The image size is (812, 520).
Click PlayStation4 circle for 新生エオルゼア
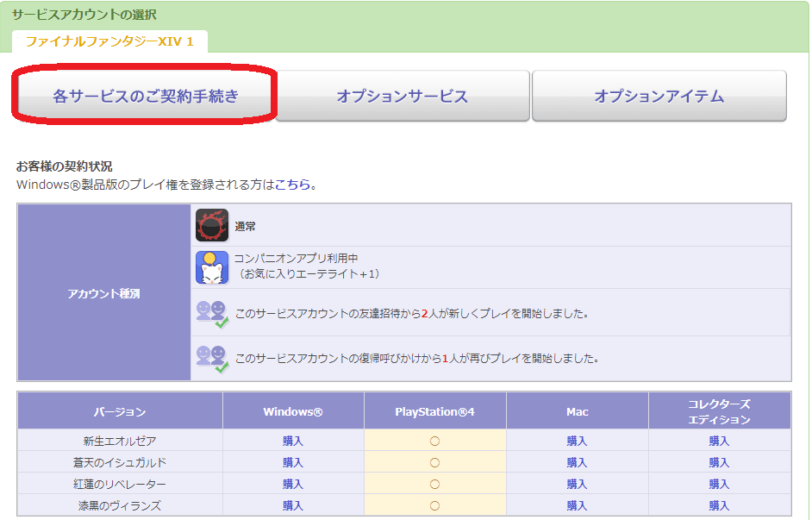point(435,441)
